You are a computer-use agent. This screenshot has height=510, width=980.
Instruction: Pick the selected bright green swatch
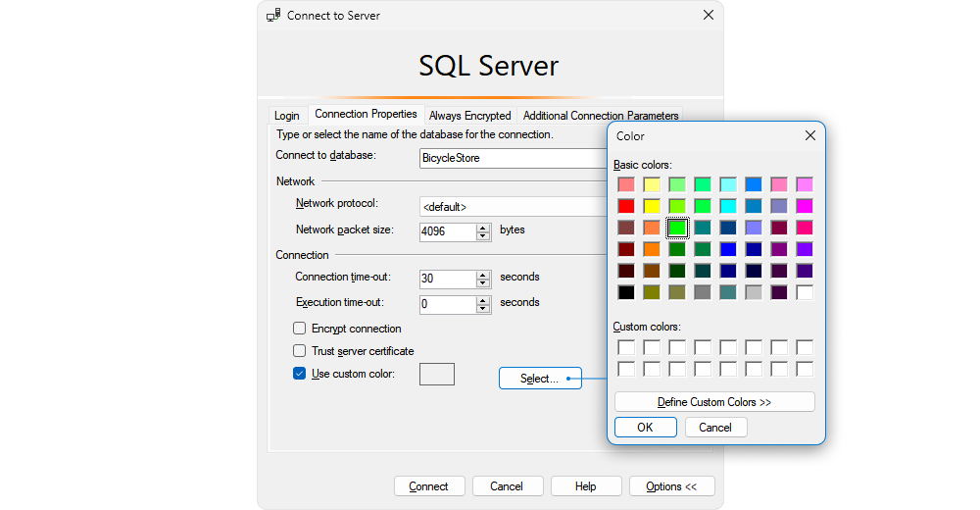677,228
